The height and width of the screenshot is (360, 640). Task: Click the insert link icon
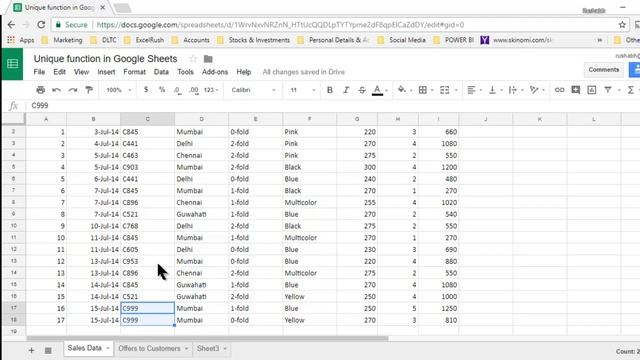(559, 90)
